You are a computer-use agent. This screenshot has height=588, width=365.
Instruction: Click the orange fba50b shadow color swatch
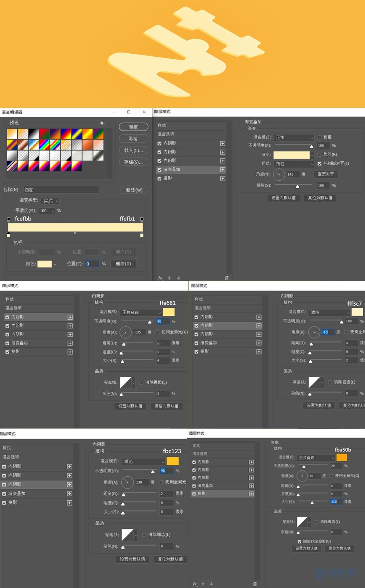(x=342, y=457)
